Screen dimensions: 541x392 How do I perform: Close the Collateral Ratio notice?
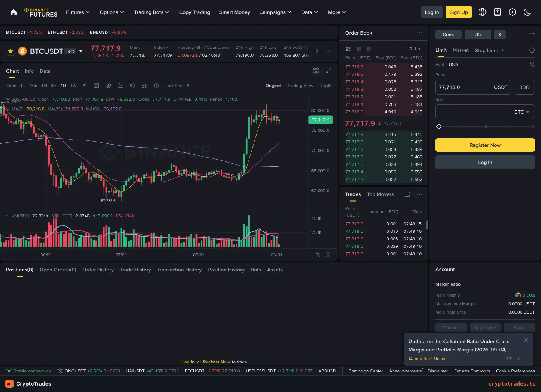(526, 340)
